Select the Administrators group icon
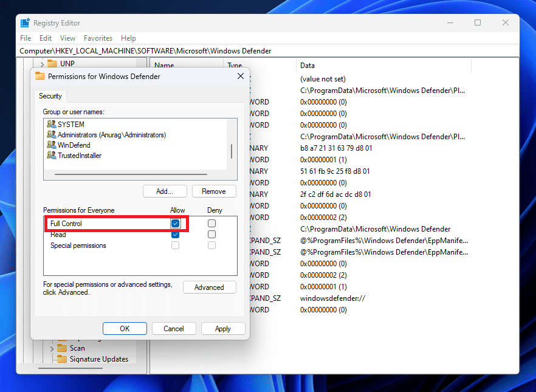 pyautogui.click(x=51, y=135)
